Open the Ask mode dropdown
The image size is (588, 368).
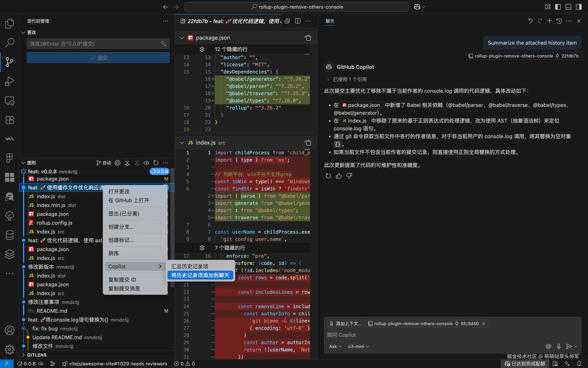335,346
